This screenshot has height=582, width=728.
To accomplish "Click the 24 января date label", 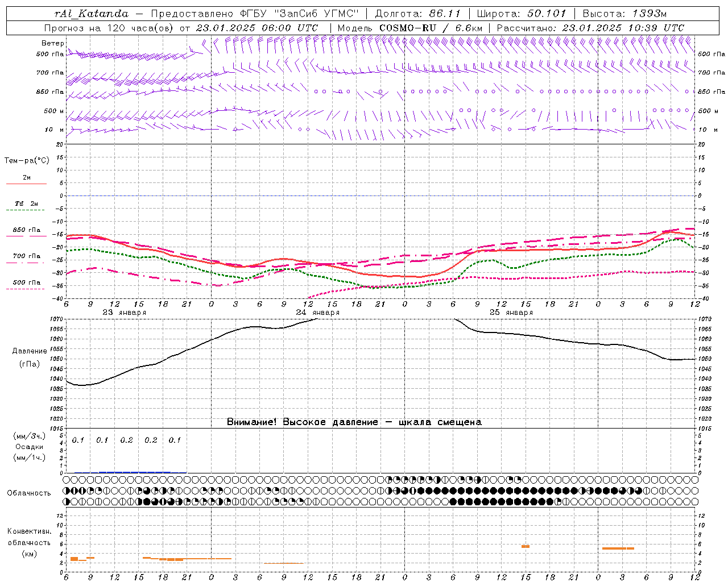I will pos(317,313).
